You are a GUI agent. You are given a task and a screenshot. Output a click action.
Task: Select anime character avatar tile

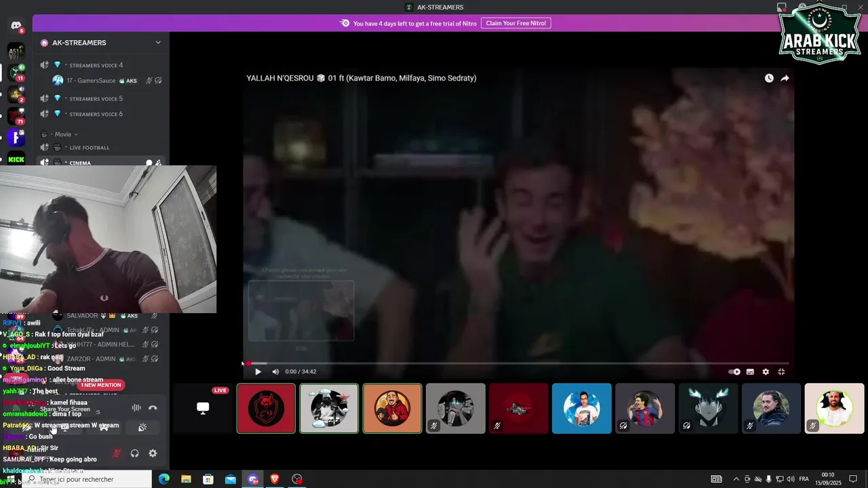point(708,408)
